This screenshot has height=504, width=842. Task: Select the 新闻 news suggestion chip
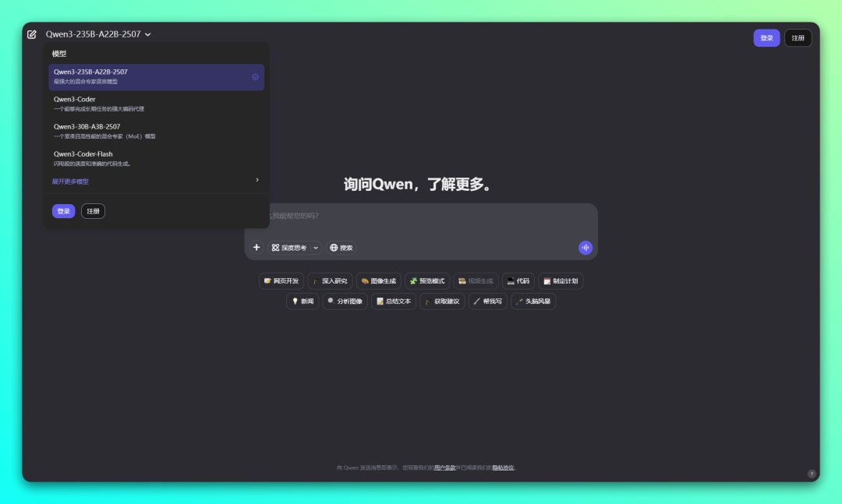(x=302, y=301)
